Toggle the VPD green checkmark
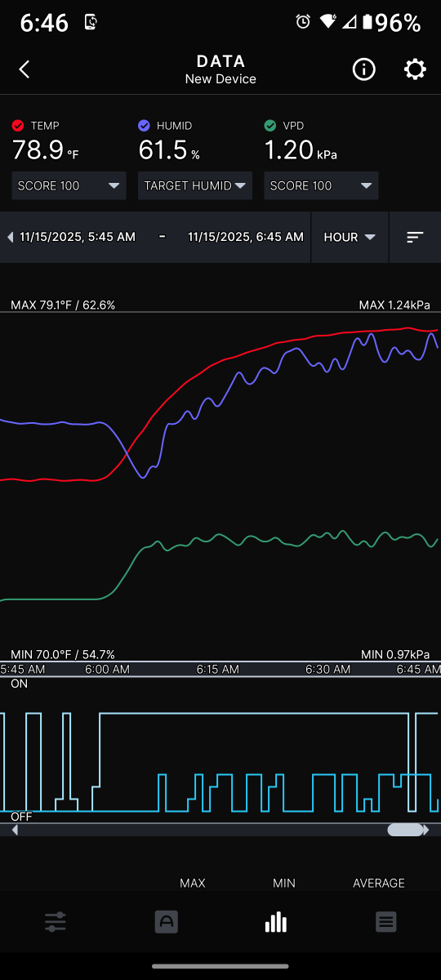Image resolution: width=441 pixels, height=980 pixels. click(x=270, y=126)
